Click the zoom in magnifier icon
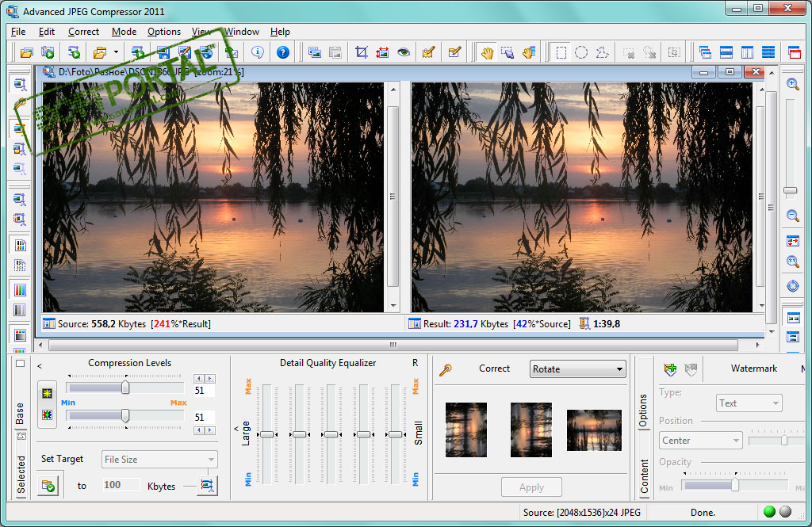812x527 pixels. 792,84
